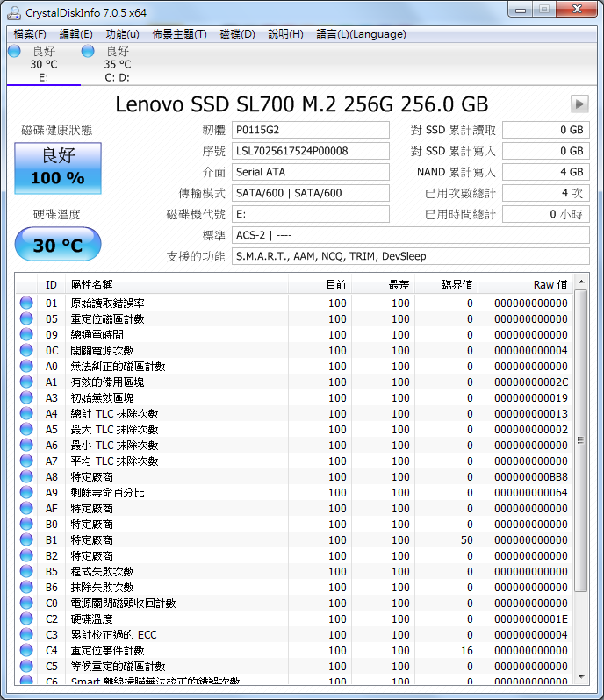Image resolution: width=604 pixels, height=700 pixels.
Task: Click the 目前 column header
Action: [320, 285]
